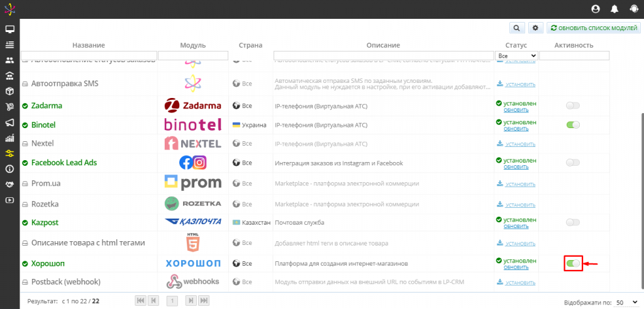Open the statistics bar chart sidebar icon
Viewport: 644px width, 309px height.
point(10,138)
